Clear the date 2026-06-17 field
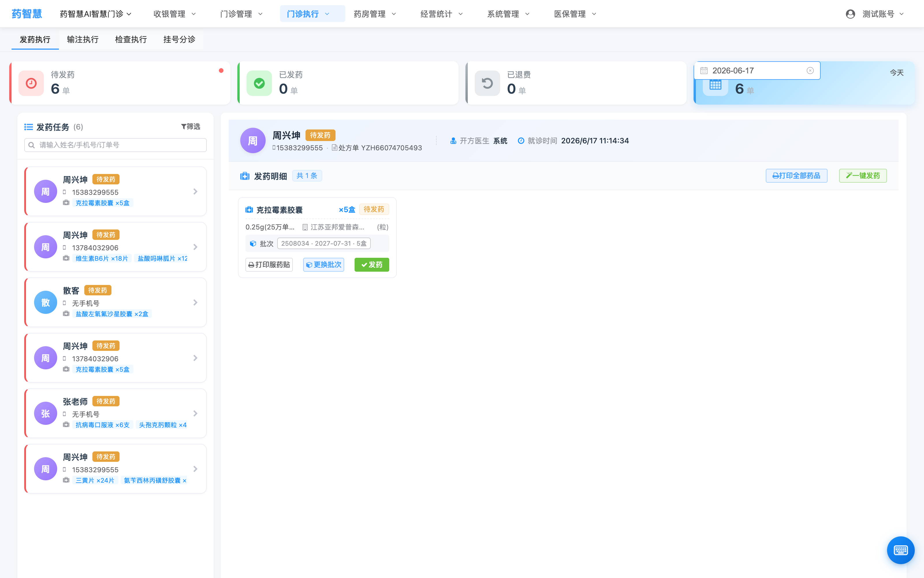 tap(810, 71)
